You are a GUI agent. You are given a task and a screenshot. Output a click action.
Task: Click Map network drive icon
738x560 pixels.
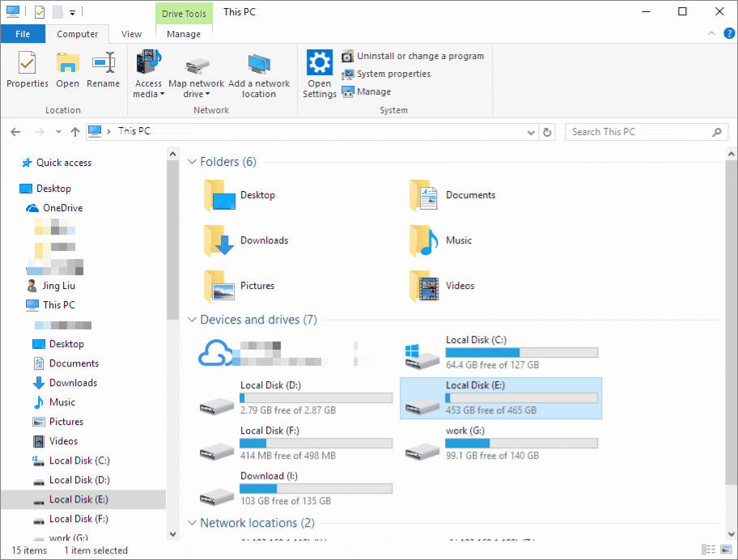click(x=196, y=66)
